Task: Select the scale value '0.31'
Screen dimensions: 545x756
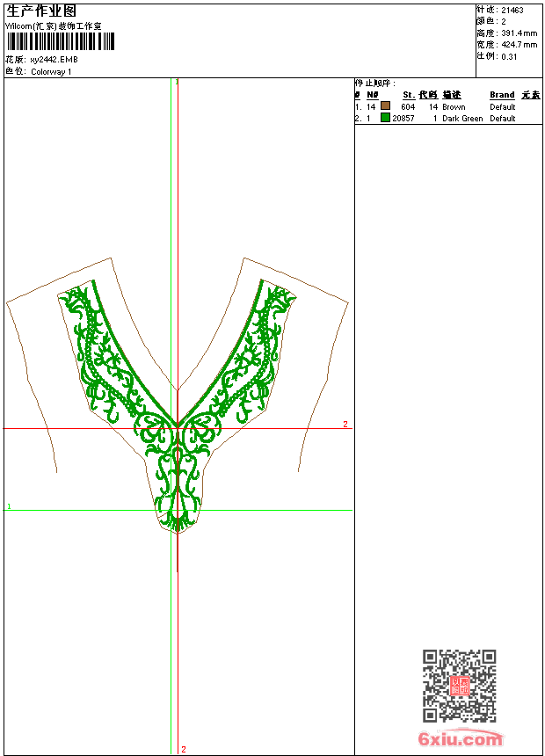Action: coord(509,57)
